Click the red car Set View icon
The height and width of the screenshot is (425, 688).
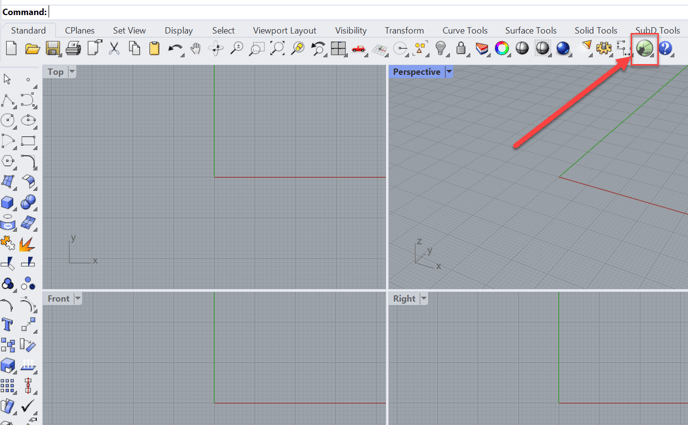pos(359,49)
